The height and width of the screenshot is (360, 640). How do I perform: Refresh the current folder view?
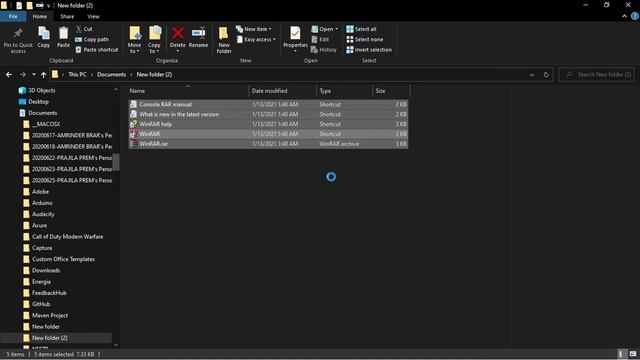pos(546,75)
